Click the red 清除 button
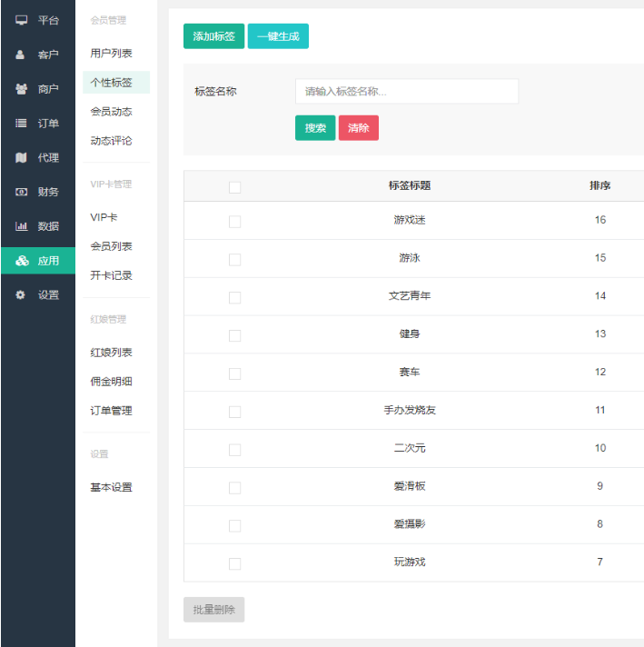 click(x=359, y=128)
